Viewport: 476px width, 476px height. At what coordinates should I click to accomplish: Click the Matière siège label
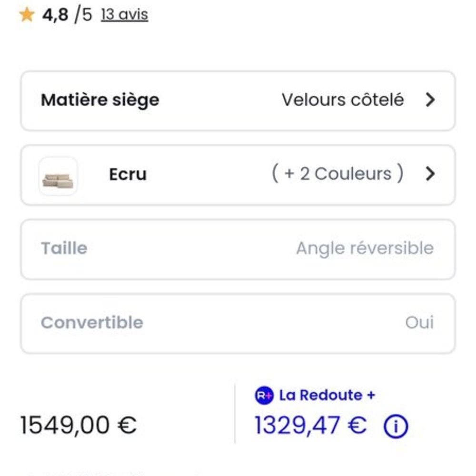(100, 100)
